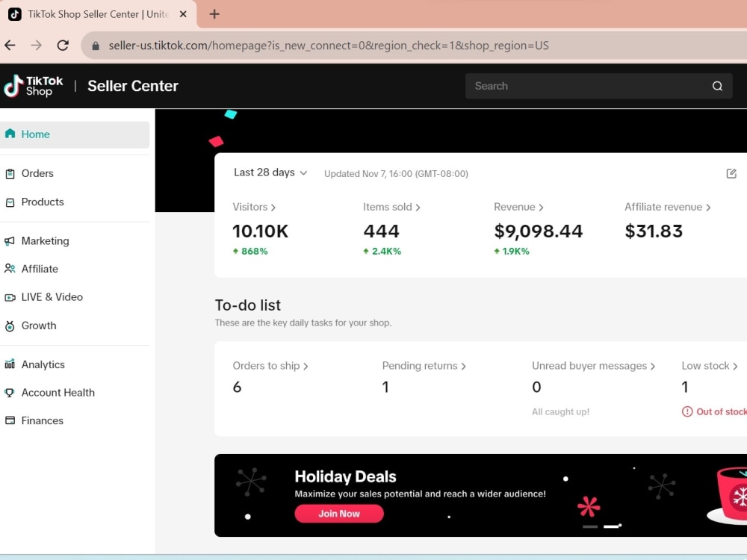
Task: Click the 1.9K% revenue growth indicator
Action: [x=512, y=251]
